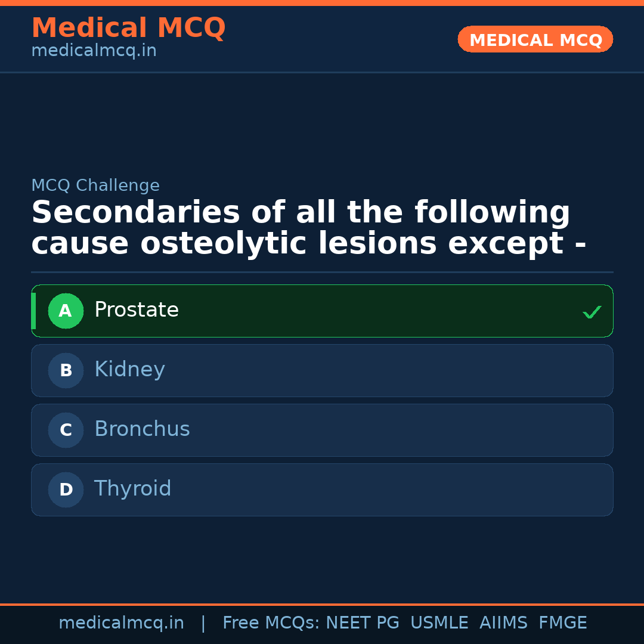
Task: Select the circular A badge beside Prostate
Action: click(66, 311)
